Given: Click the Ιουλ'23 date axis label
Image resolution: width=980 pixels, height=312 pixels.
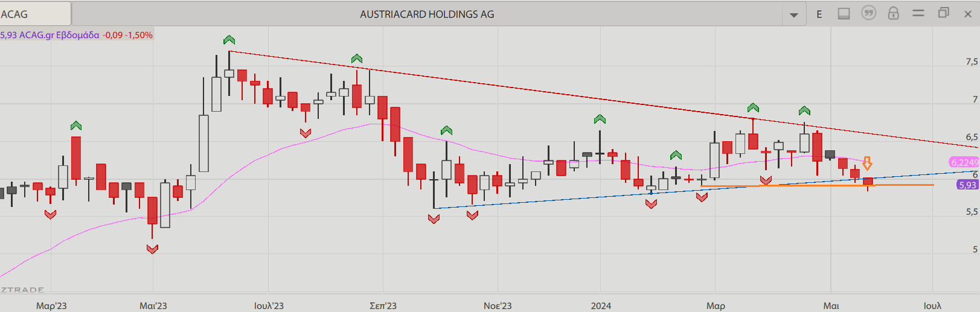Looking at the screenshot, I should (269, 306).
